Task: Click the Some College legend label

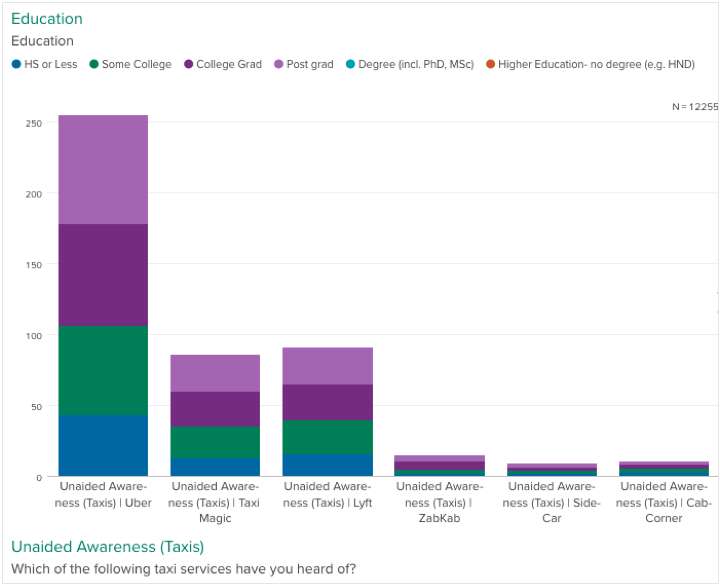Action: [136, 64]
